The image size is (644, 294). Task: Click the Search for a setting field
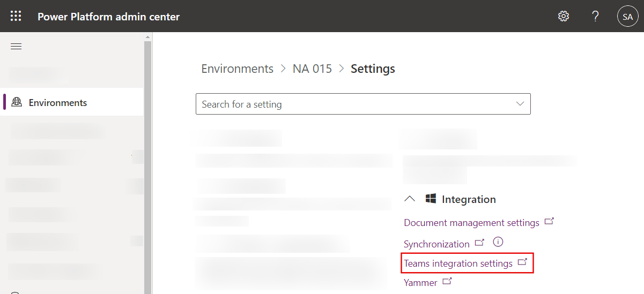(x=363, y=104)
